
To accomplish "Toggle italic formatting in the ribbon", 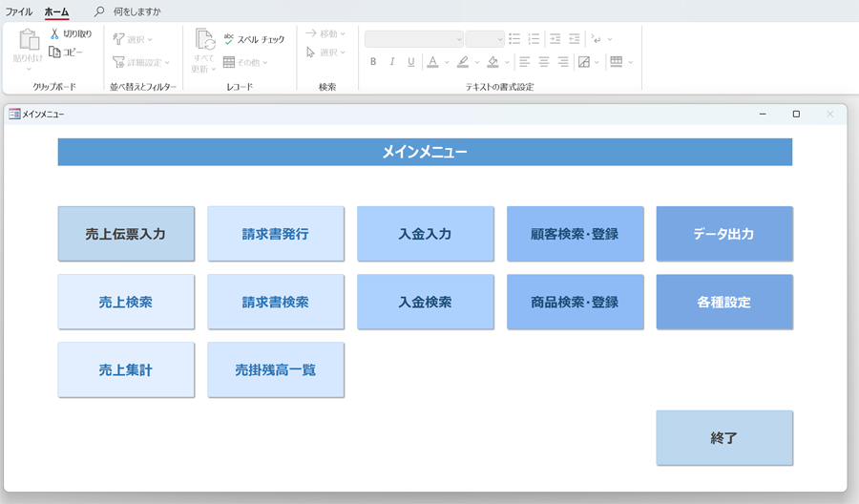I will (x=392, y=62).
